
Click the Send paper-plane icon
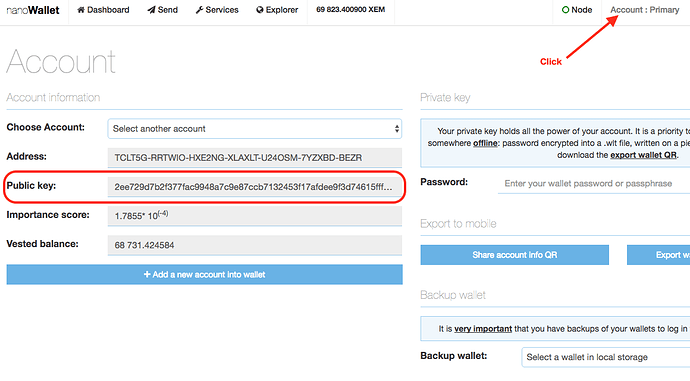pyautogui.click(x=151, y=10)
